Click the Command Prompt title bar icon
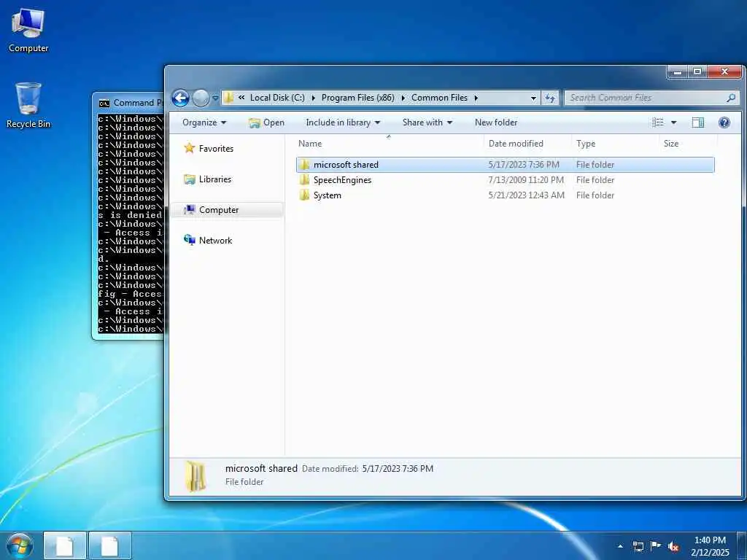Viewport: 747px width, 560px height. point(104,103)
